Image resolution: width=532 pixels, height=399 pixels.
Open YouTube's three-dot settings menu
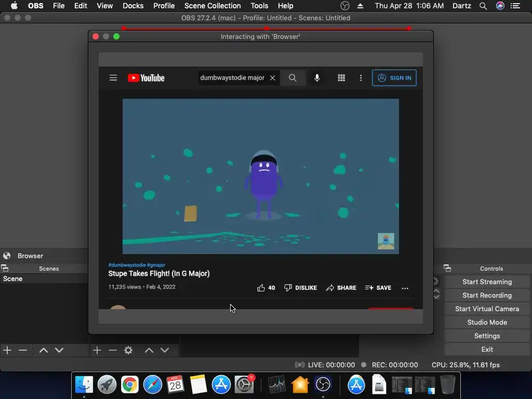click(x=361, y=78)
